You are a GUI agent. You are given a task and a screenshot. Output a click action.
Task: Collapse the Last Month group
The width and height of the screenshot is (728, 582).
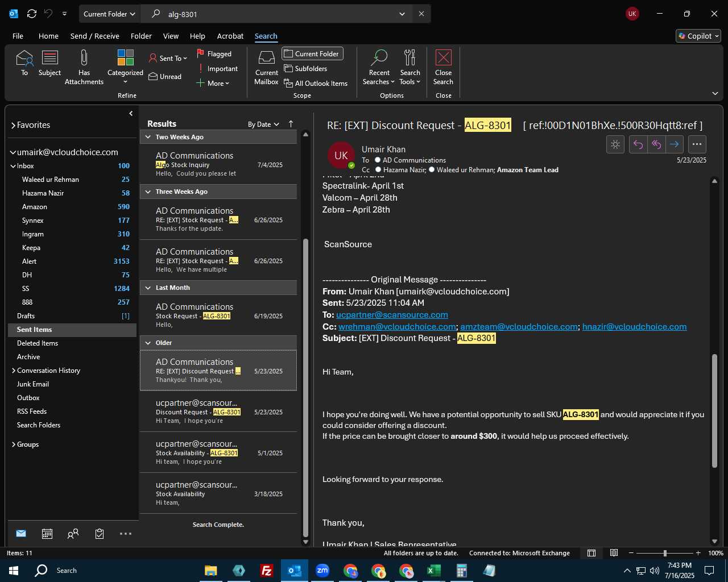(148, 288)
